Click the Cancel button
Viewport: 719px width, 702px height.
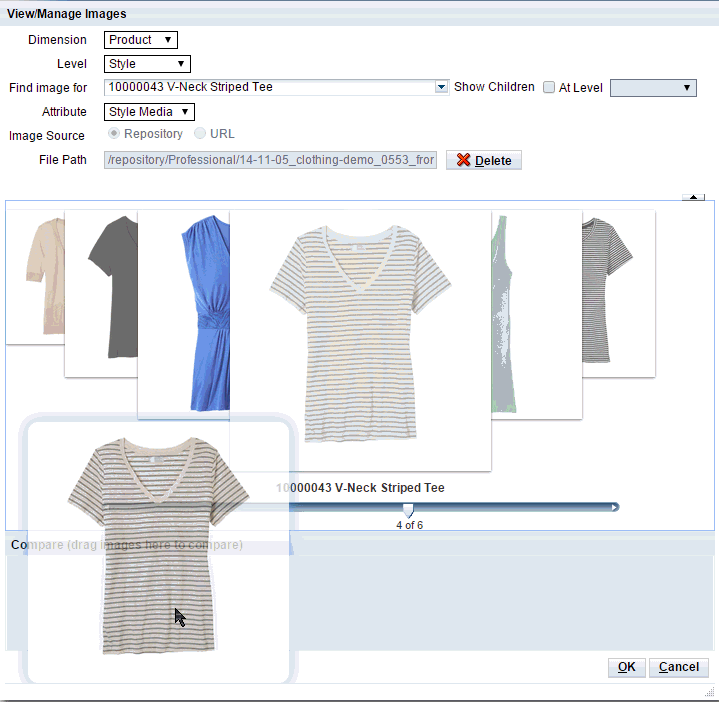[679, 667]
